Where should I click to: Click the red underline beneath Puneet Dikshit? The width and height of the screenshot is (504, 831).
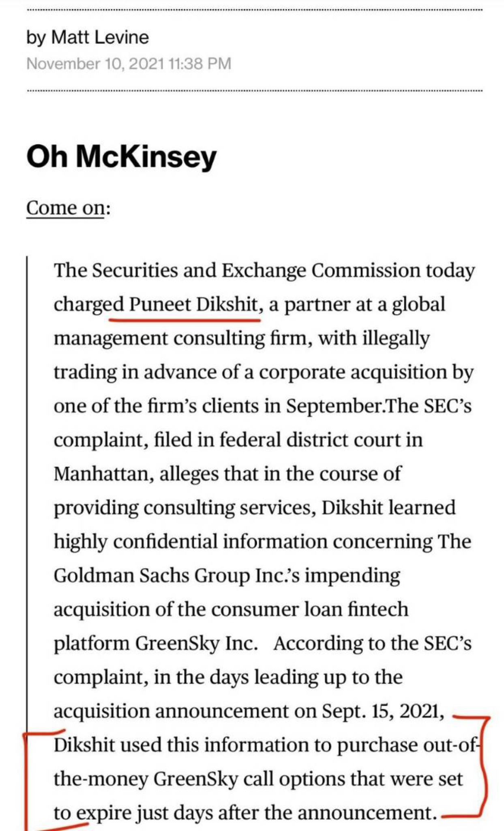[x=184, y=320]
